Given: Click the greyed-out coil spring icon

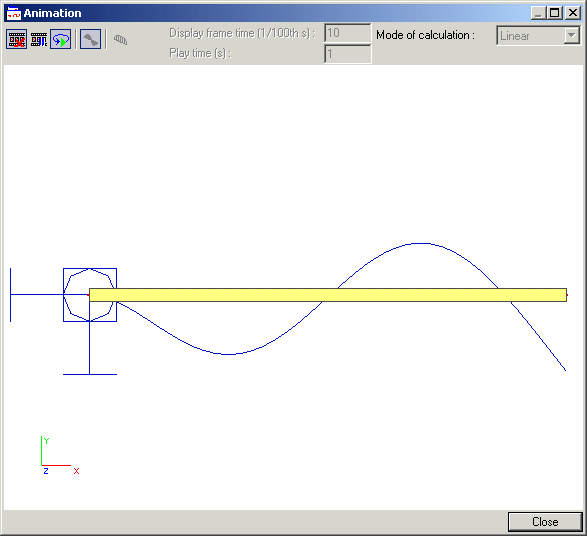Looking at the screenshot, I should pos(121,40).
